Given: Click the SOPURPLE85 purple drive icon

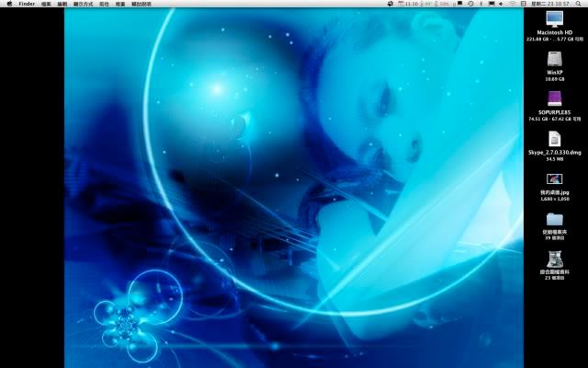Looking at the screenshot, I should coord(554,98).
